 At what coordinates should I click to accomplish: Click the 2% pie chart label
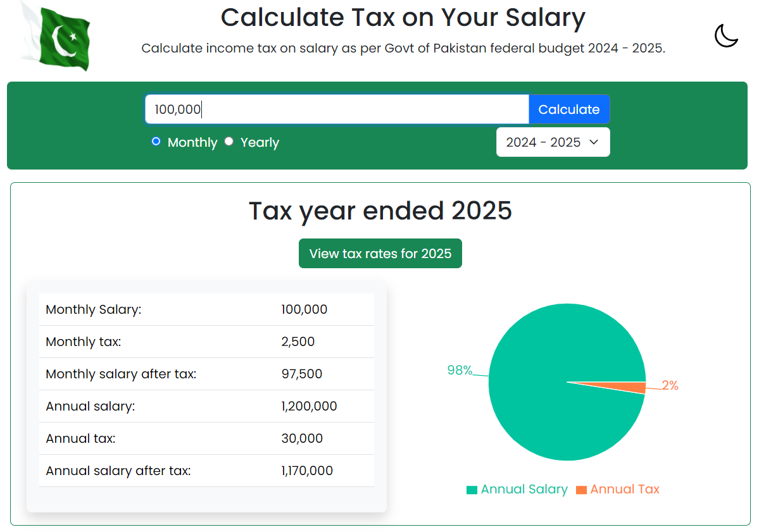point(670,385)
